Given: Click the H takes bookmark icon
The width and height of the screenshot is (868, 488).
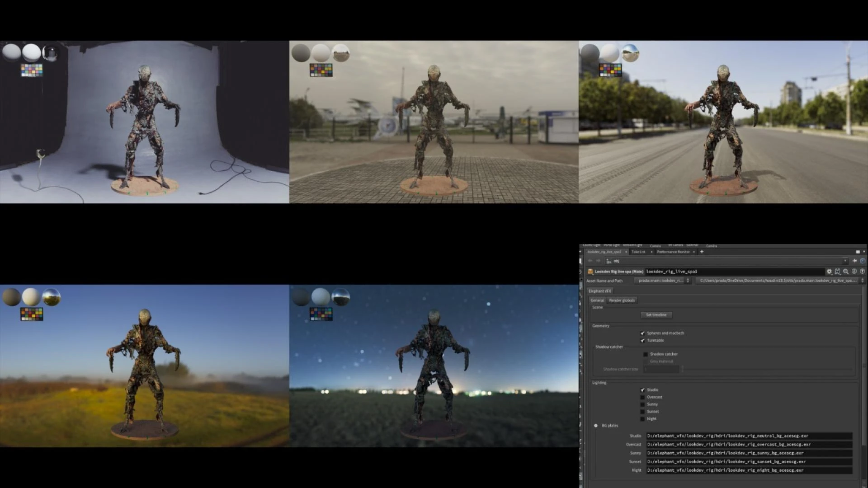Looking at the screenshot, I should [838, 272].
